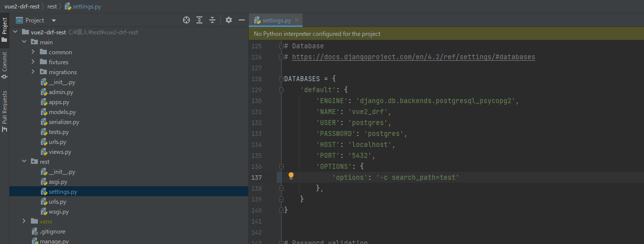
Task: Click line number 137 in the gutter
Action: pos(256,178)
